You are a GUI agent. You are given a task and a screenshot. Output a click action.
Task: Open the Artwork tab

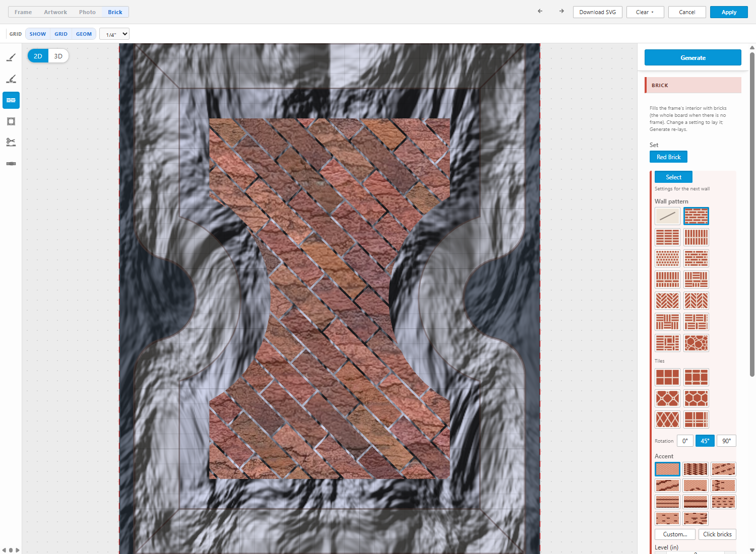click(x=55, y=12)
